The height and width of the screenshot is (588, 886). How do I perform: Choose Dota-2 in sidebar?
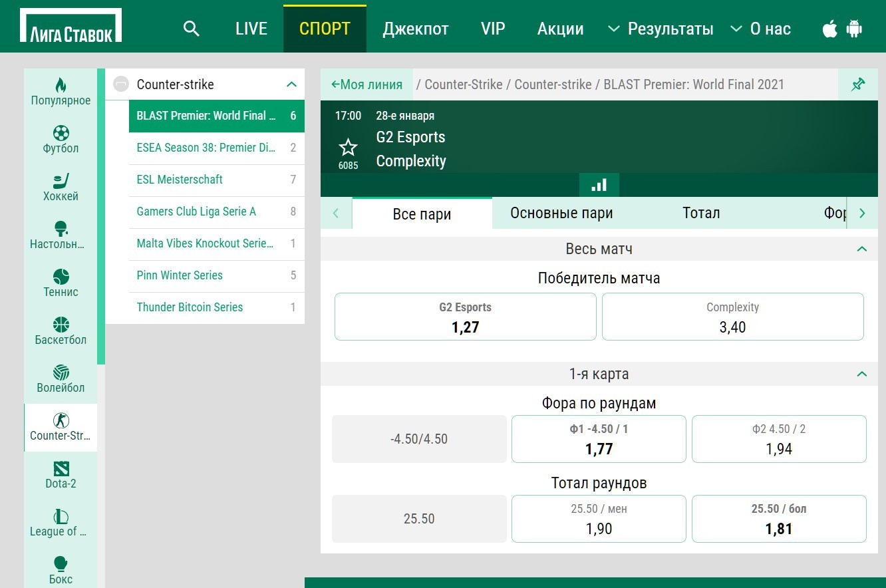61,475
